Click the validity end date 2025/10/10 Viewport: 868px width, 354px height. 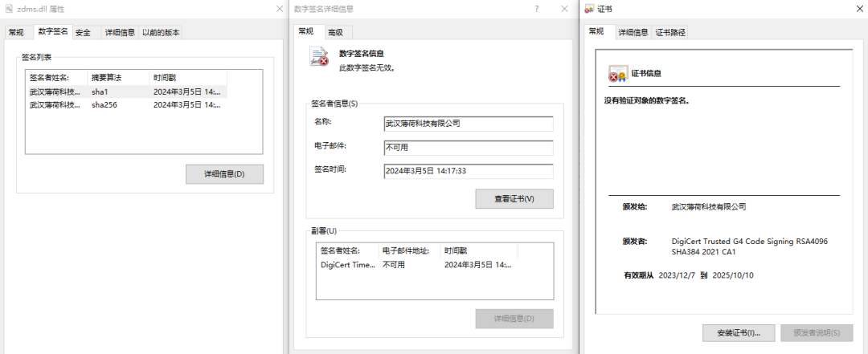(x=733, y=275)
